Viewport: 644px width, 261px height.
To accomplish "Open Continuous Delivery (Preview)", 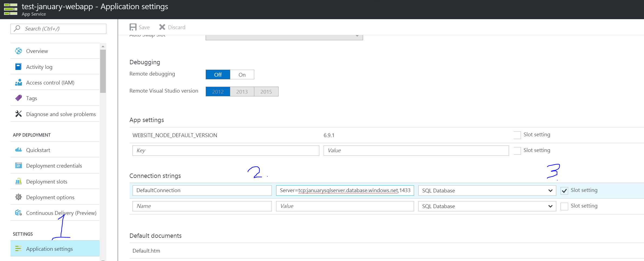I will pos(55,213).
